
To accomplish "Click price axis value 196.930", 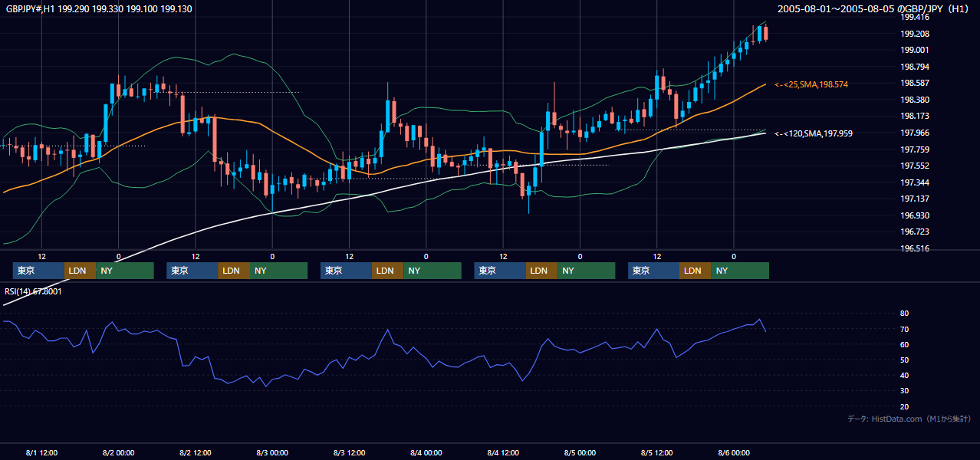I will (915, 215).
